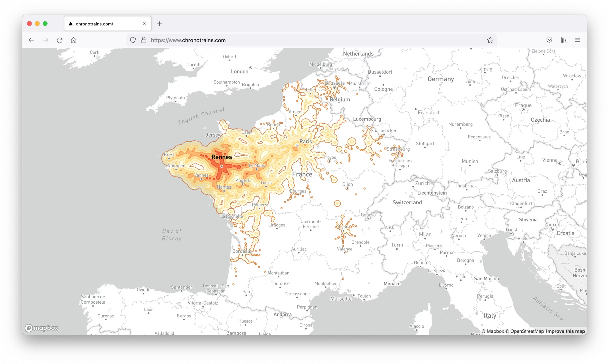
Task: Click the Luxembourg label
Action: point(367,119)
